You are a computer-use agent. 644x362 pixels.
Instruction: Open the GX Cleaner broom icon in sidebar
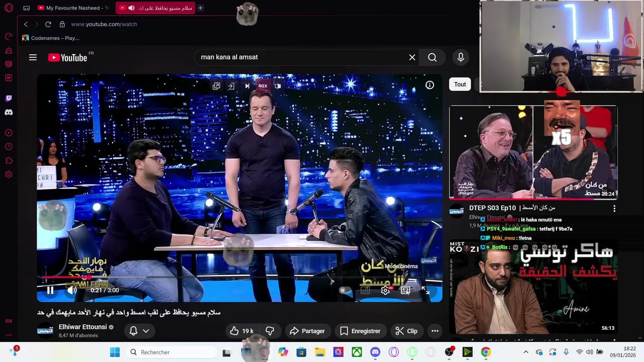click(x=9, y=51)
